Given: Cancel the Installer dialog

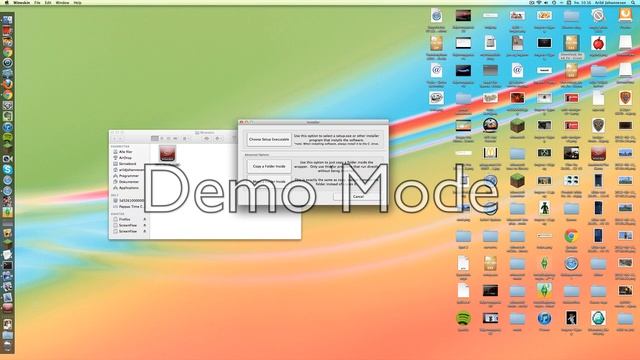Looking at the screenshot, I should (358, 197).
